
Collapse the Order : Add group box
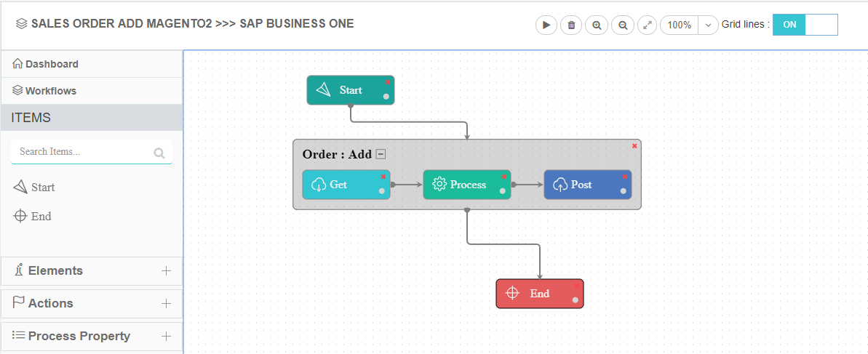pos(381,154)
